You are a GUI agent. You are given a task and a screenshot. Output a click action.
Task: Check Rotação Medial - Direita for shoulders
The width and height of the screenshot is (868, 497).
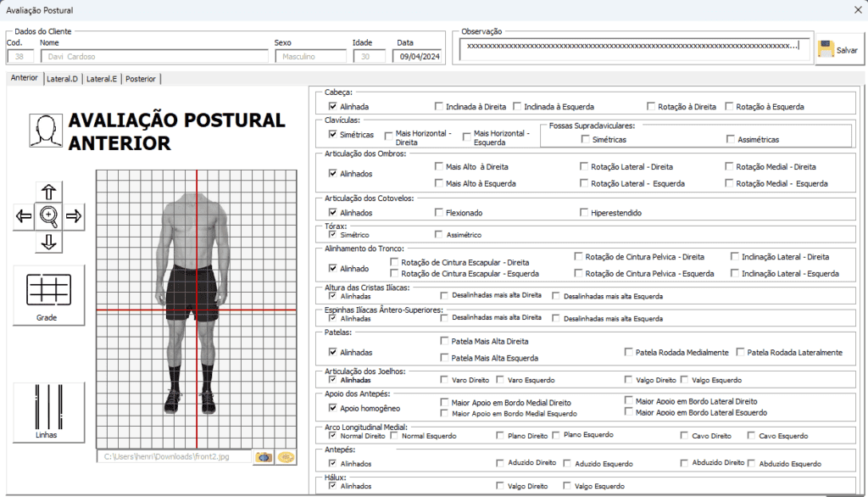(729, 166)
